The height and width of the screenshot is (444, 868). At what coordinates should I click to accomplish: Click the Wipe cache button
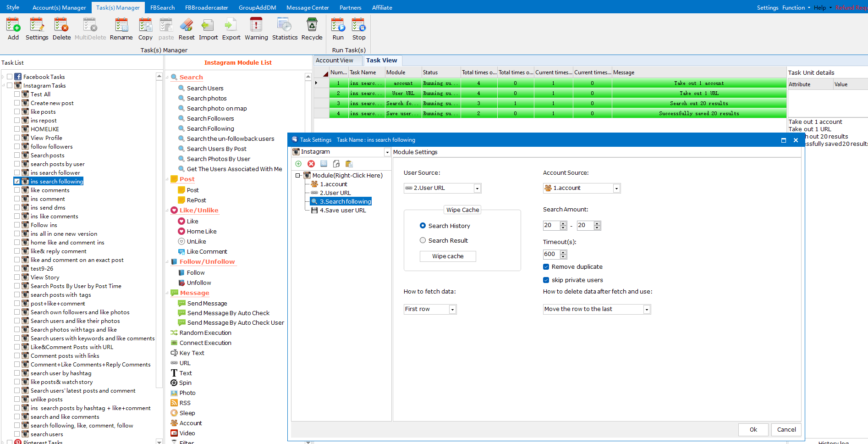click(x=448, y=256)
